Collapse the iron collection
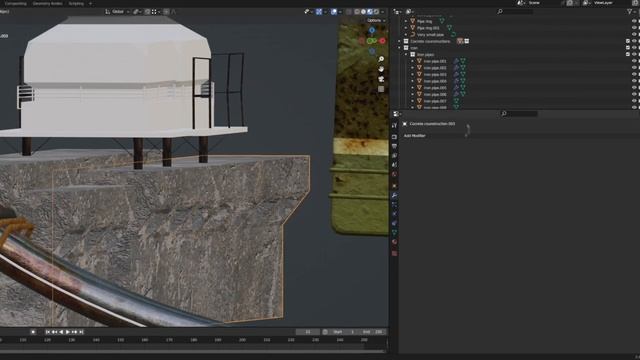This screenshot has width=640, height=360. (x=400, y=48)
